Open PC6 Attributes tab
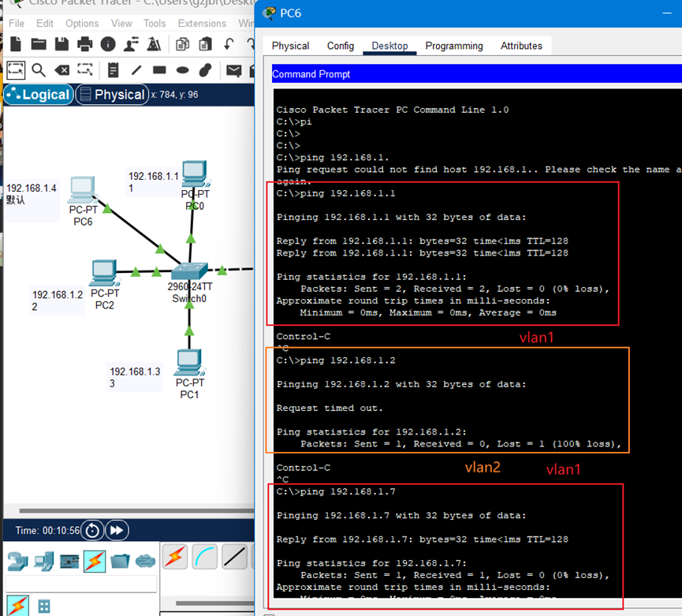682x616 pixels. (521, 46)
